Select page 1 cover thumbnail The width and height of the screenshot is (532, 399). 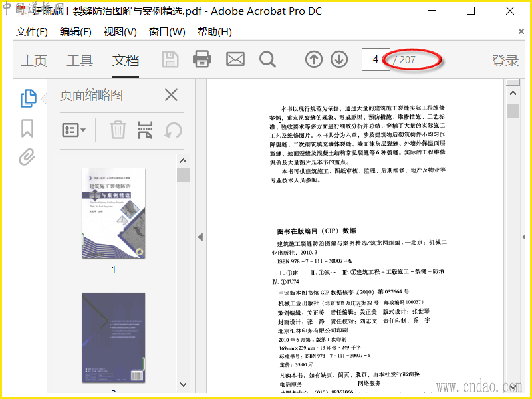114,213
